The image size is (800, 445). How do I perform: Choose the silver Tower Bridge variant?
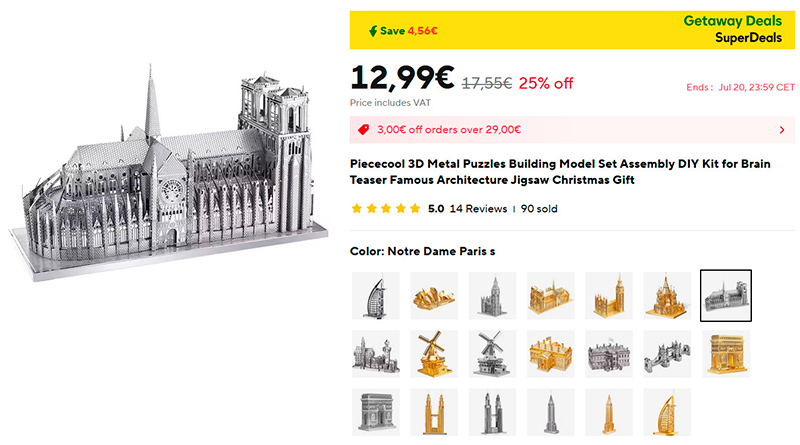tap(668, 353)
